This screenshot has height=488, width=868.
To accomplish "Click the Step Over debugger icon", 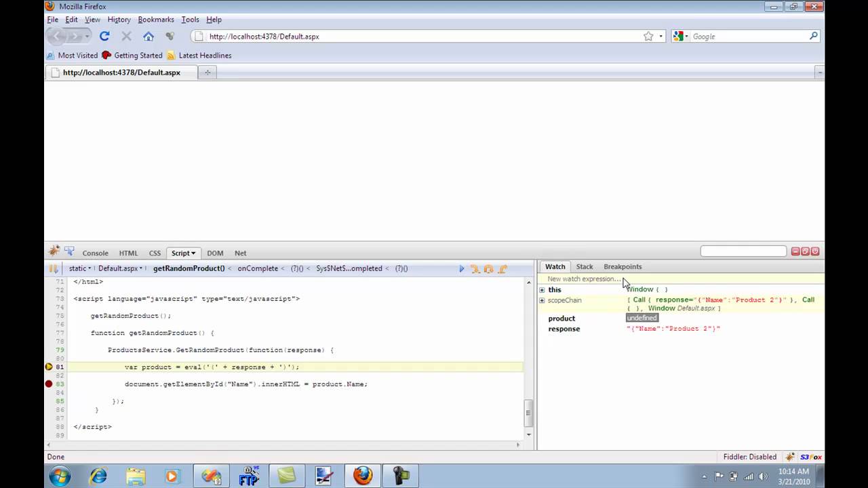I will click(477, 268).
